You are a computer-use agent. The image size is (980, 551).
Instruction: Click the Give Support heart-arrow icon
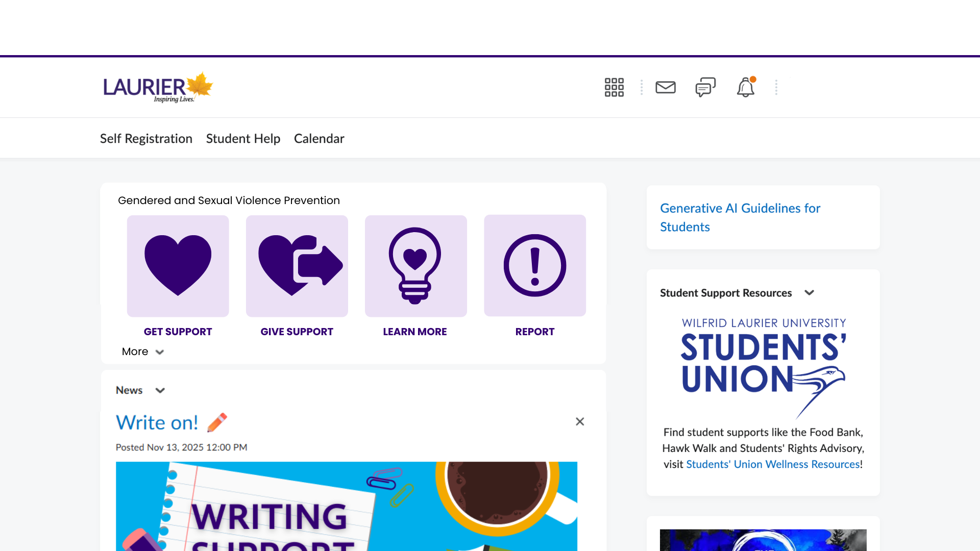click(x=297, y=266)
